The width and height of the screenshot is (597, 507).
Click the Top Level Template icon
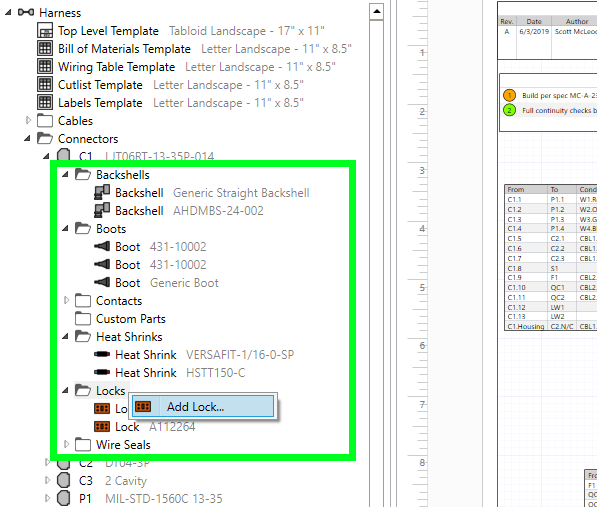(45, 30)
